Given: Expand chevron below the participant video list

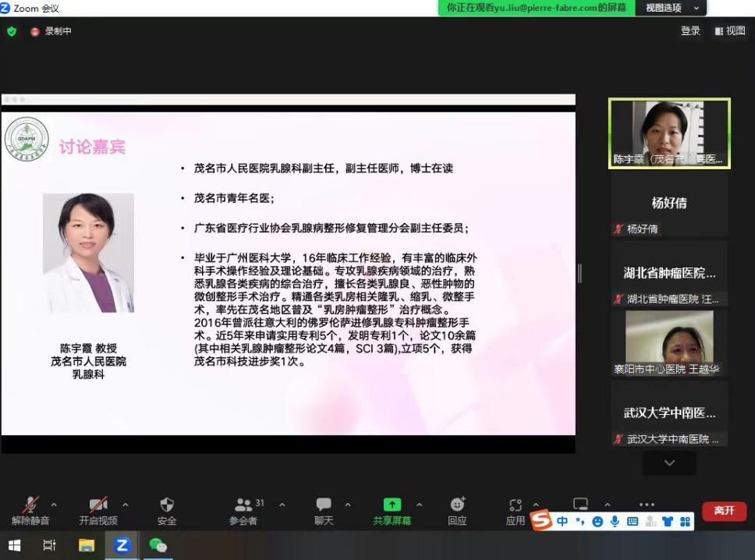Looking at the screenshot, I should click(669, 463).
